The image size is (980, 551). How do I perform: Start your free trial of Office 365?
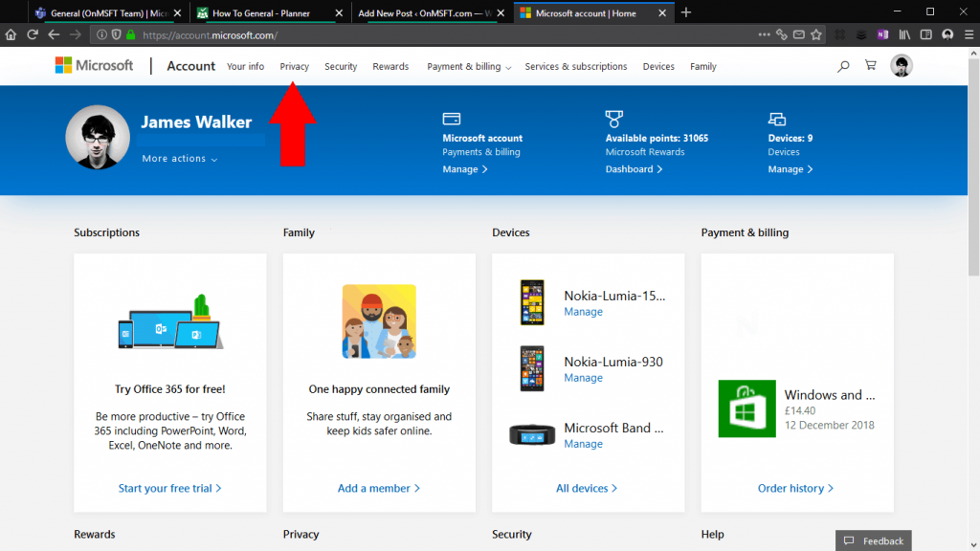(170, 489)
